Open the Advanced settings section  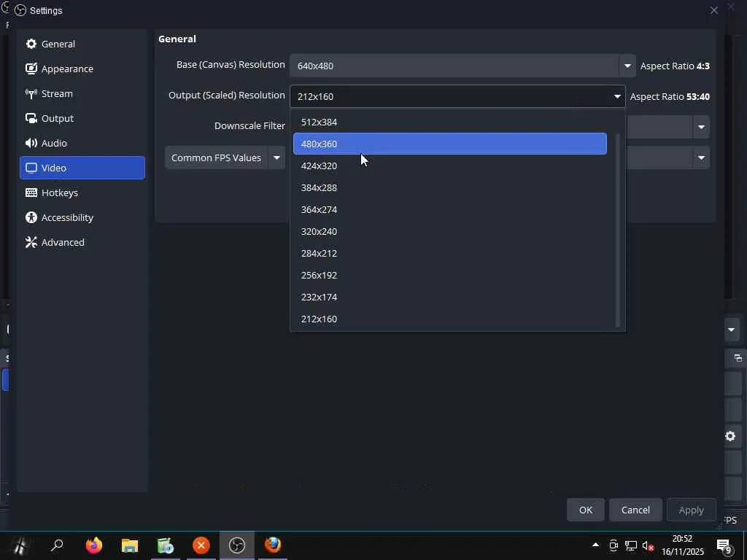pyautogui.click(x=82, y=242)
